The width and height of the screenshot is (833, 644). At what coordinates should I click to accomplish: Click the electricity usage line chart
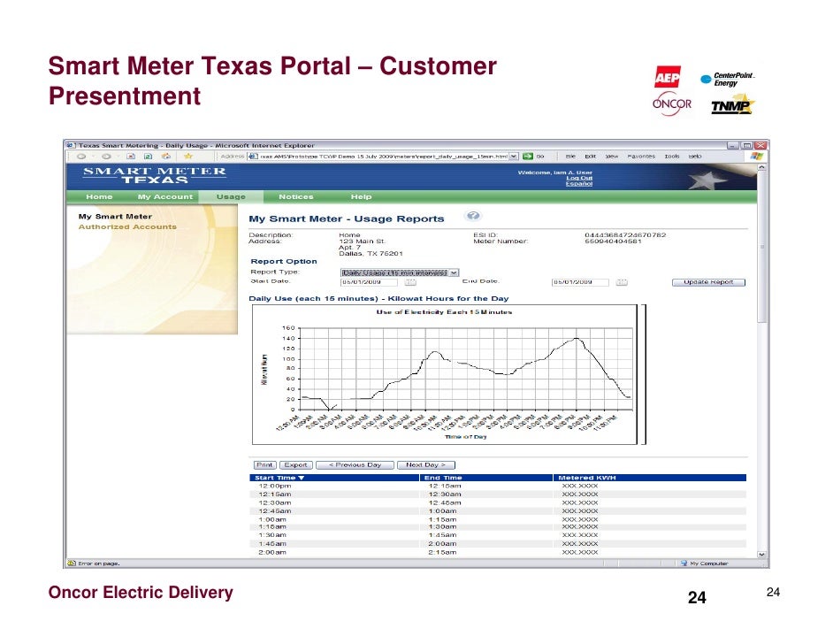[x=445, y=374]
